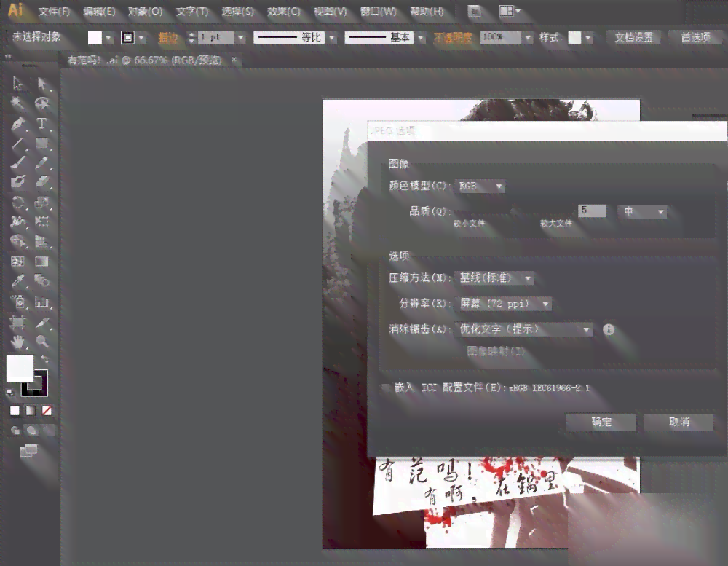The image size is (728, 566).
Task: Select the Slice tool
Action: click(x=41, y=322)
